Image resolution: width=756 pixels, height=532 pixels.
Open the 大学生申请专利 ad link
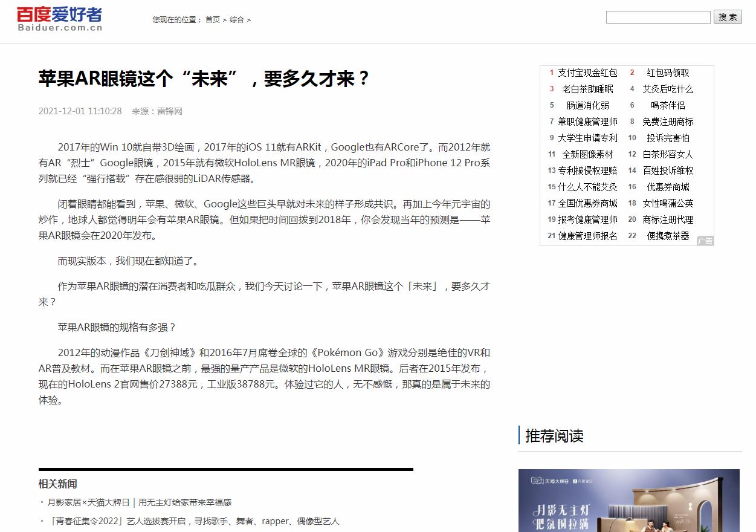click(587, 138)
